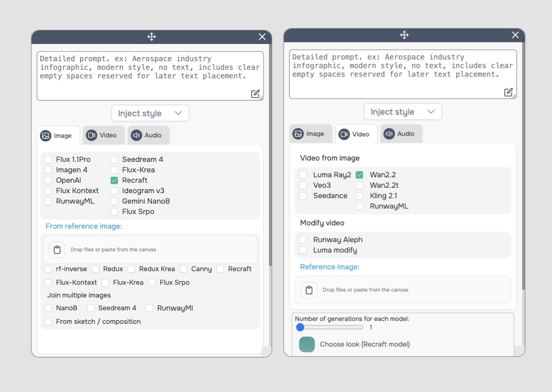Tick the Flux 1.1Pro checkbox
The height and width of the screenshot is (392, 552).
point(48,159)
